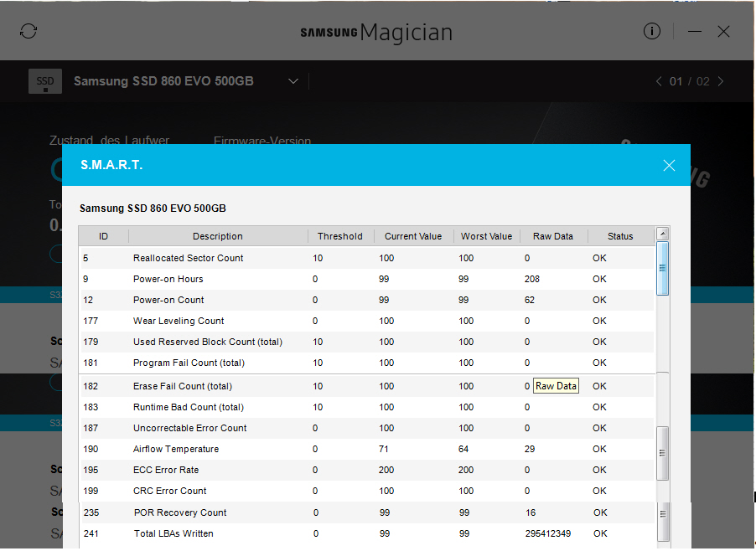This screenshot has width=756, height=551.
Task: Select the ECC Error Rate row
Action: coord(367,470)
